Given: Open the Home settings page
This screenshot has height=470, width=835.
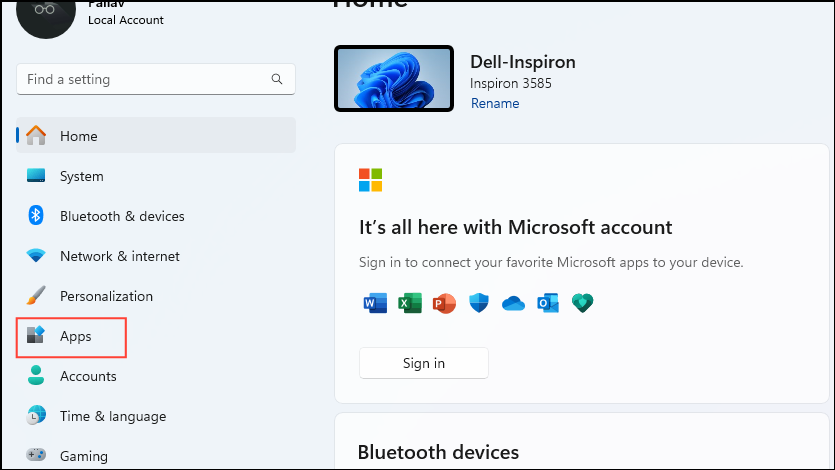Looking at the screenshot, I should click(156, 135).
